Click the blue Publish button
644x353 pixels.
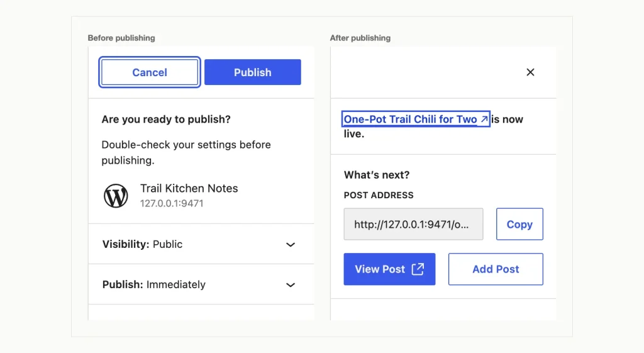point(253,72)
